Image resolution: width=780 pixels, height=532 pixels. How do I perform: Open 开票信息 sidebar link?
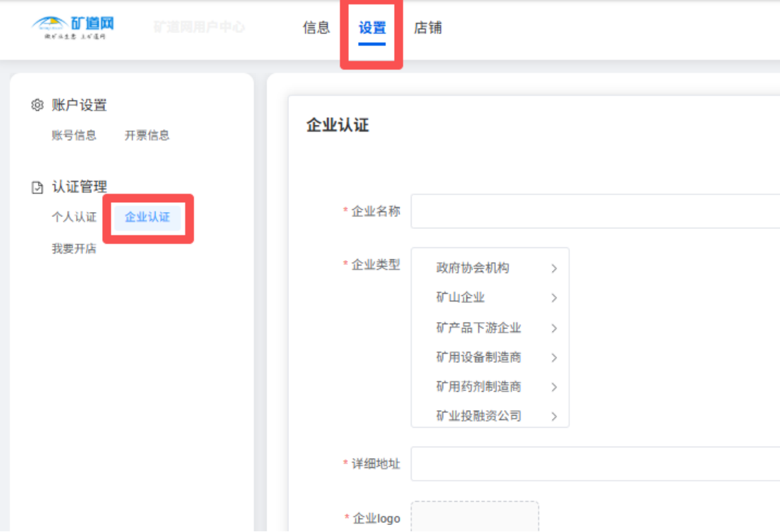pos(147,135)
